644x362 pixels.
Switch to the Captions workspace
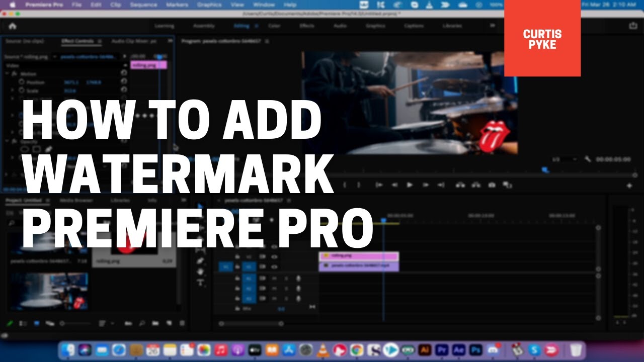click(x=414, y=26)
